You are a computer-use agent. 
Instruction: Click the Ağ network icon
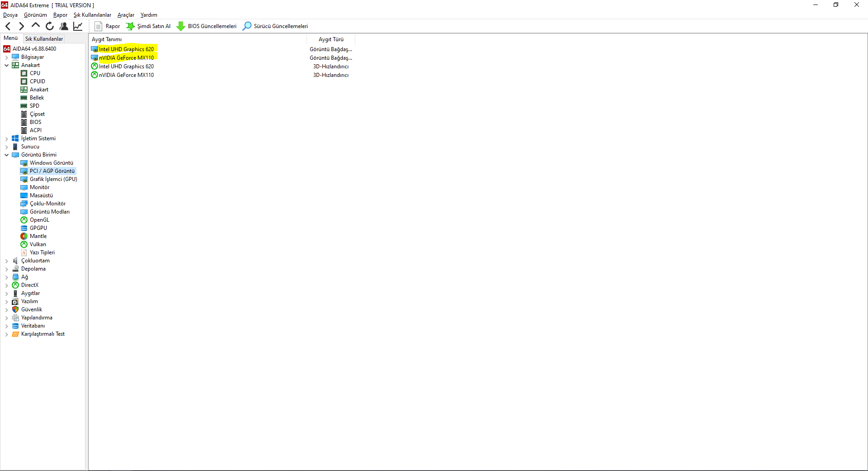tap(15, 277)
